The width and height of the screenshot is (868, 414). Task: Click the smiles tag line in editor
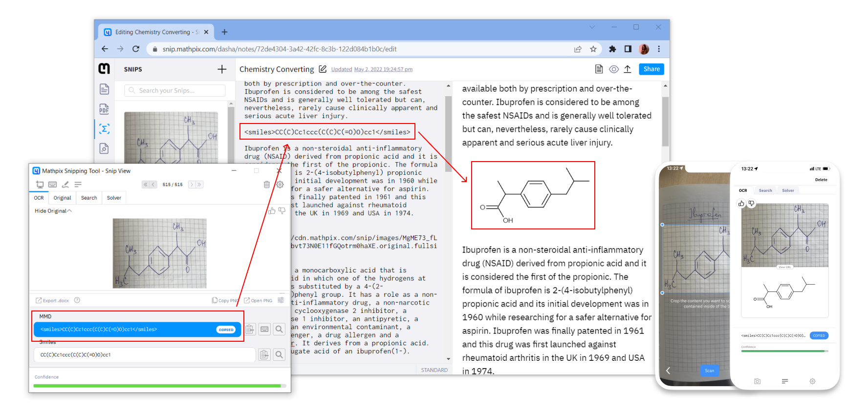[327, 132]
